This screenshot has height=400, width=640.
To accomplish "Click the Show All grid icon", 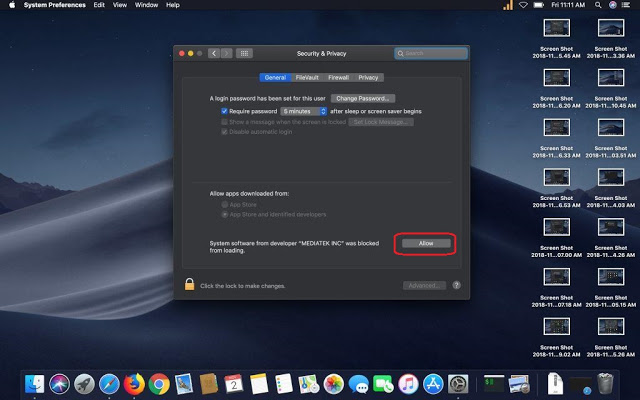I will (244, 52).
